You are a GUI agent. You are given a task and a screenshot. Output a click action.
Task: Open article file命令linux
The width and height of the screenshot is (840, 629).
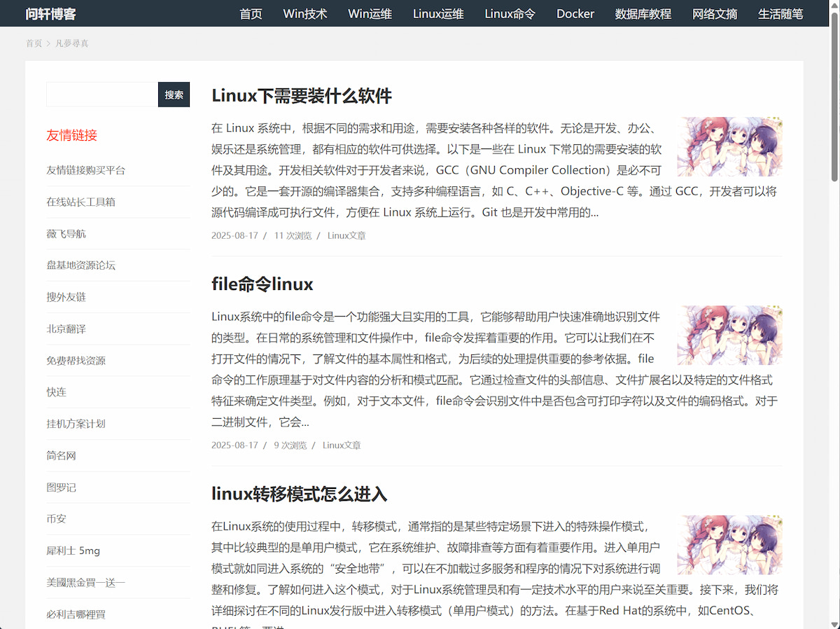pos(262,284)
